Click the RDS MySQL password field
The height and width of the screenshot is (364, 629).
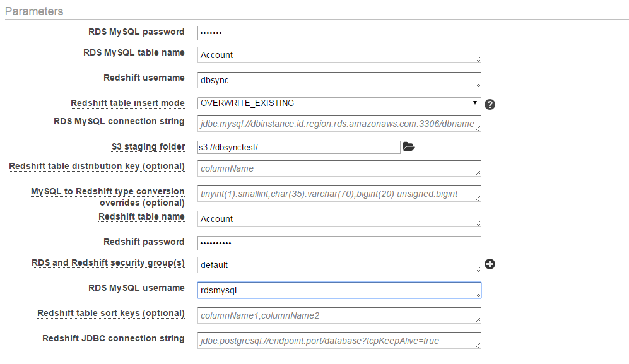point(339,33)
